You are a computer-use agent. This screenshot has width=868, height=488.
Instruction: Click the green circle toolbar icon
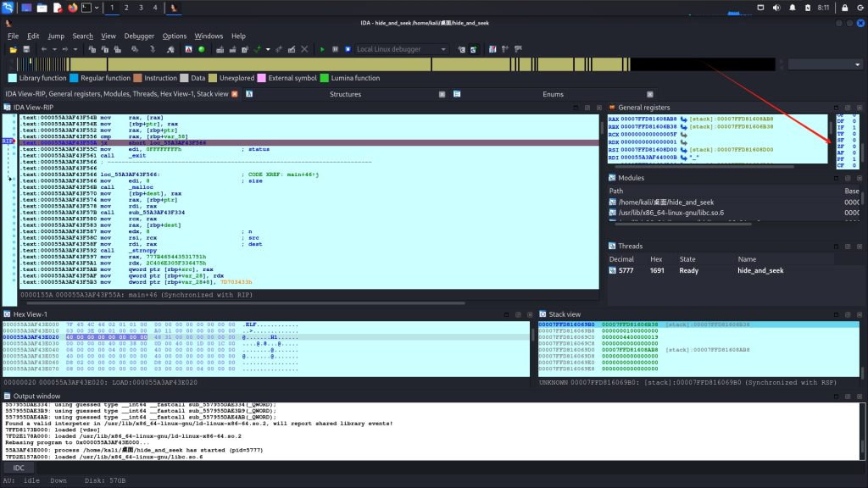202,49
